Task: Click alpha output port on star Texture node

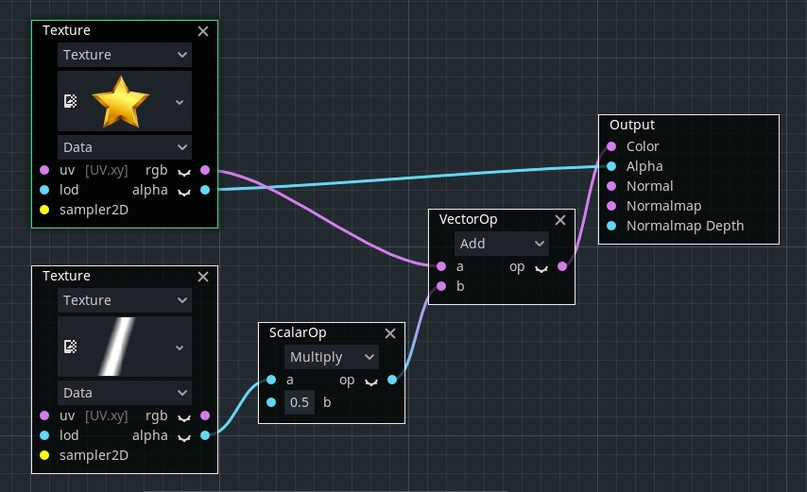Action: tap(205, 190)
